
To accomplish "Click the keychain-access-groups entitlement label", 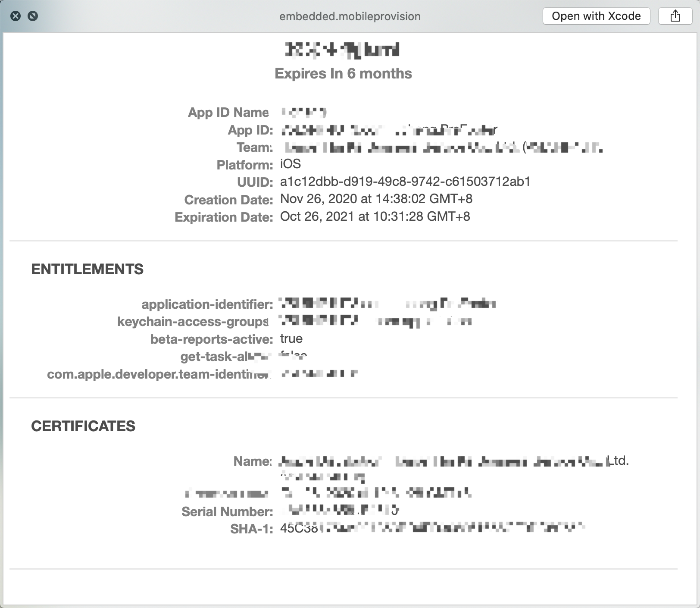I will (192, 321).
